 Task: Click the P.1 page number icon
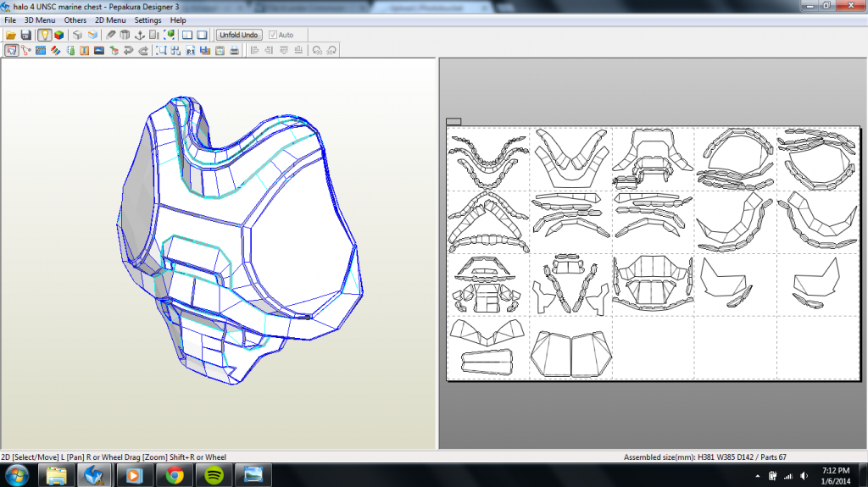[x=191, y=50]
